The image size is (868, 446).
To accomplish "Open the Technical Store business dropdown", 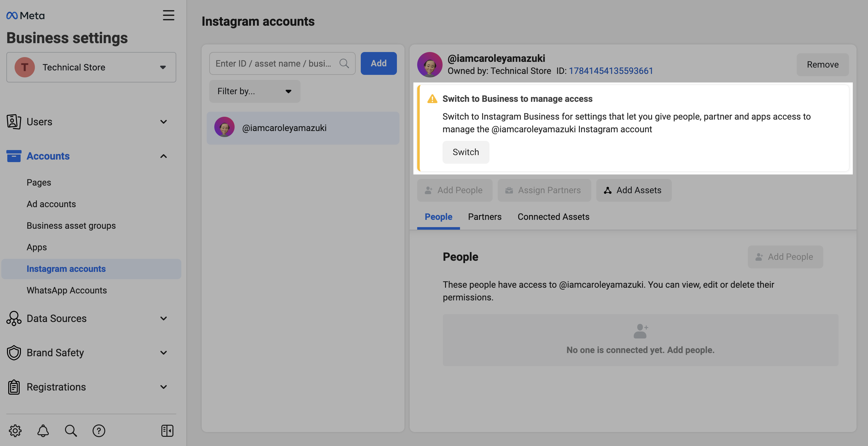I will (91, 67).
